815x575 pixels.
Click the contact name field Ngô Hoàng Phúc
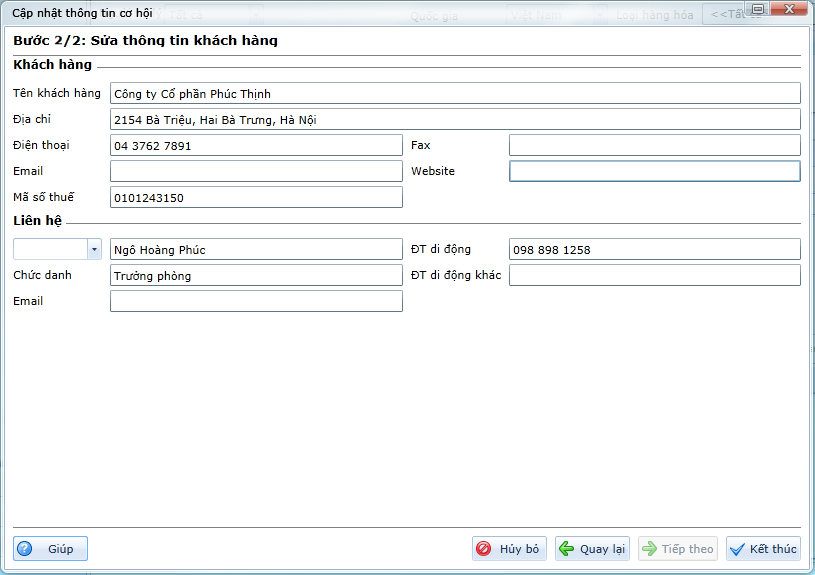(256, 249)
